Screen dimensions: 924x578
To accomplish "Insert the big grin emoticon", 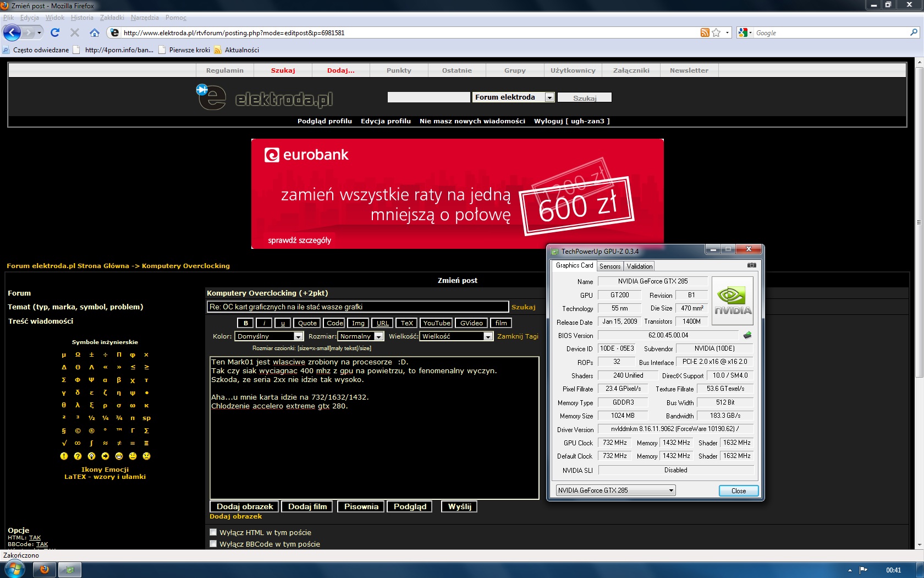I will pyautogui.click(x=119, y=456).
